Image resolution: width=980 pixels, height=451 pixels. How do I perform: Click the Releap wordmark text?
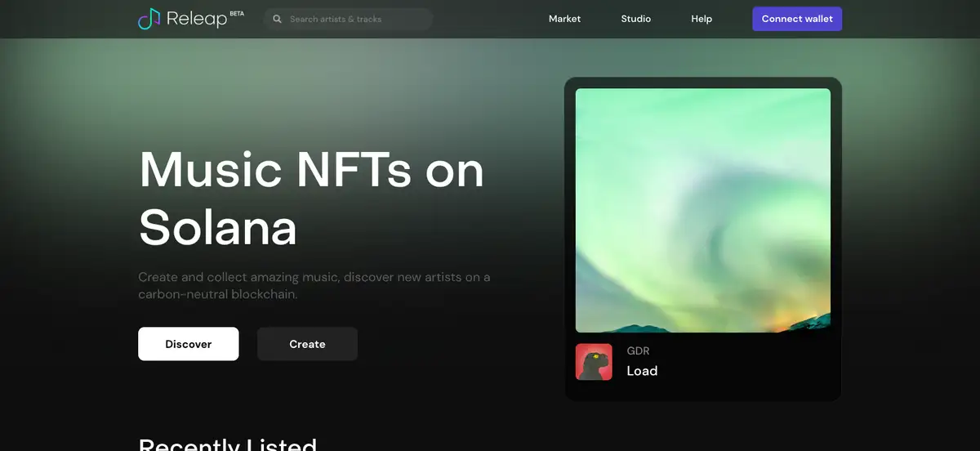[196, 19]
